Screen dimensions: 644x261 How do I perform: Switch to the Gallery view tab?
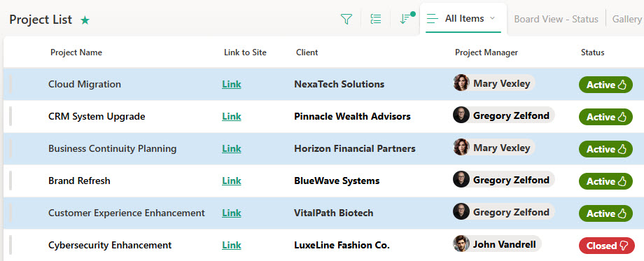[628, 19]
